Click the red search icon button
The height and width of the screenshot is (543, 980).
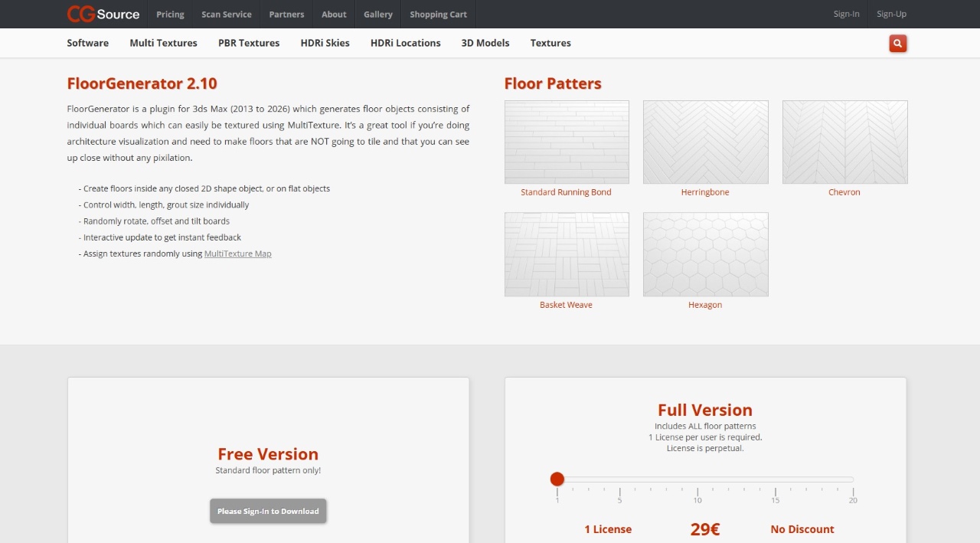click(x=898, y=44)
